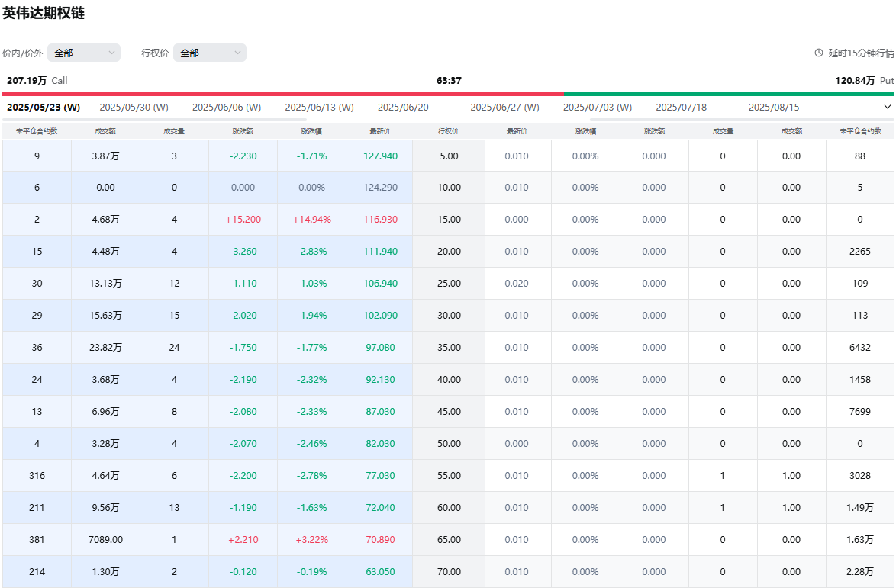Click the 7089.00 turnover cell
The height and width of the screenshot is (588, 896).
(x=105, y=539)
